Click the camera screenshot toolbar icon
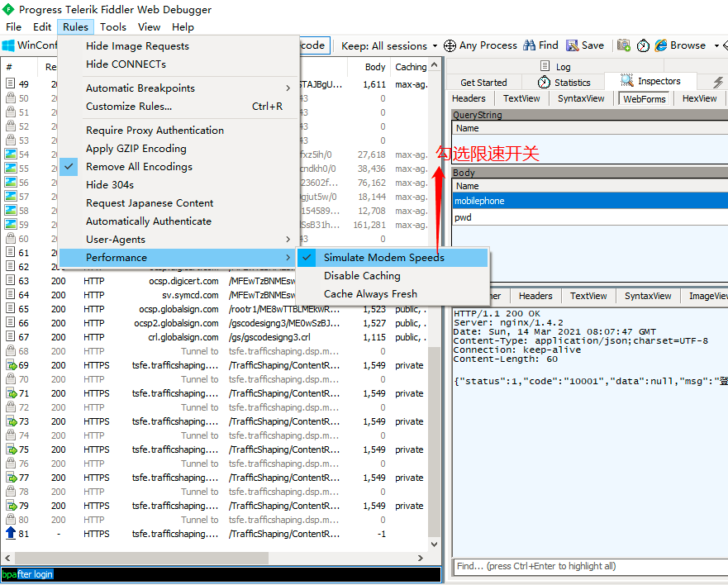Viewport: 728px width, 585px height. coord(624,45)
